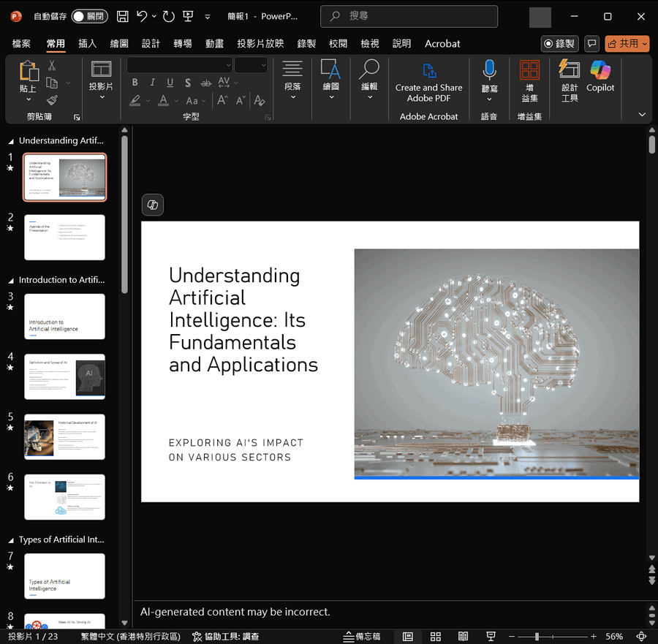658x644 pixels.
Task: Collapse the 'Introduction to Artifi...' section
Action: pyautogui.click(x=11, y=280)
